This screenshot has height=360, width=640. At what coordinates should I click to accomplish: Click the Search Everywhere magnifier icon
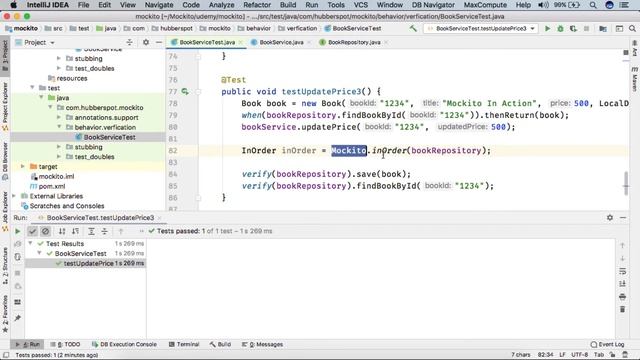[x=632, y=29]
